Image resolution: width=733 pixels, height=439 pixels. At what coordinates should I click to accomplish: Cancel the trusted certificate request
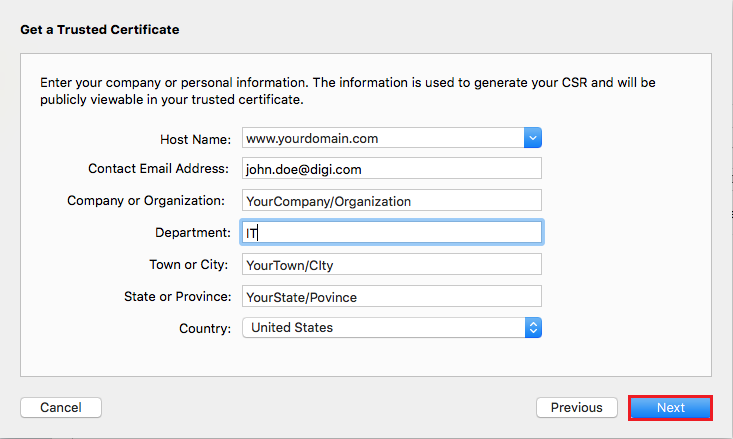(x=60, y=407)
